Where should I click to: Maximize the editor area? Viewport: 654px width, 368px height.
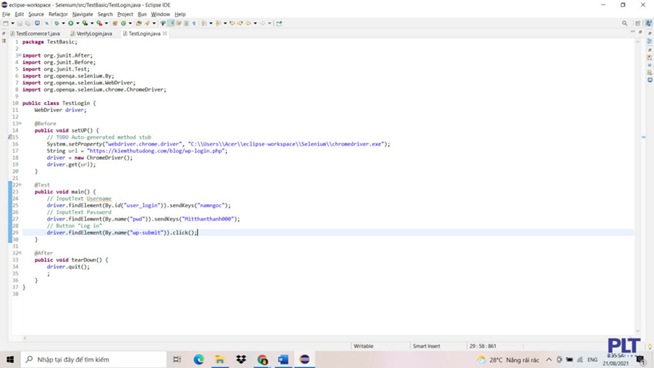coord(640,32)
